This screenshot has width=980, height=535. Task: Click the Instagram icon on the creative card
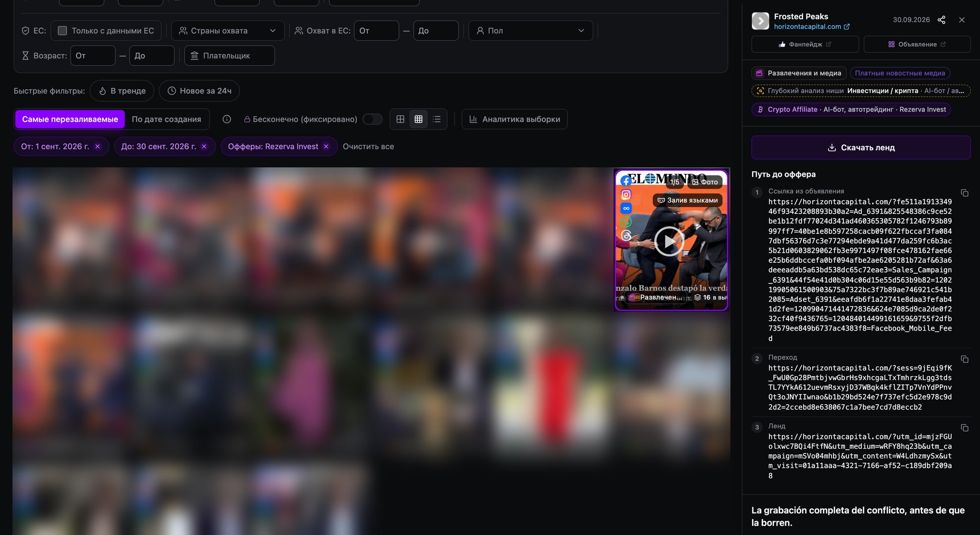coord(626,195)
